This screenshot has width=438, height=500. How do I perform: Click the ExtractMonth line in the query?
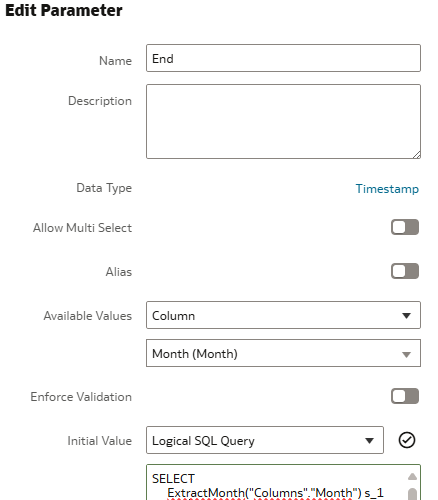[275, 493]
